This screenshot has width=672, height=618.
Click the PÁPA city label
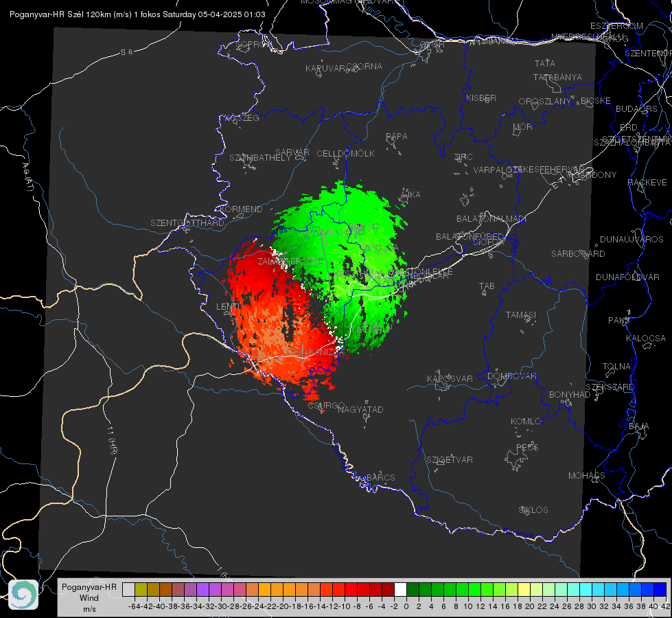(397, 136)
